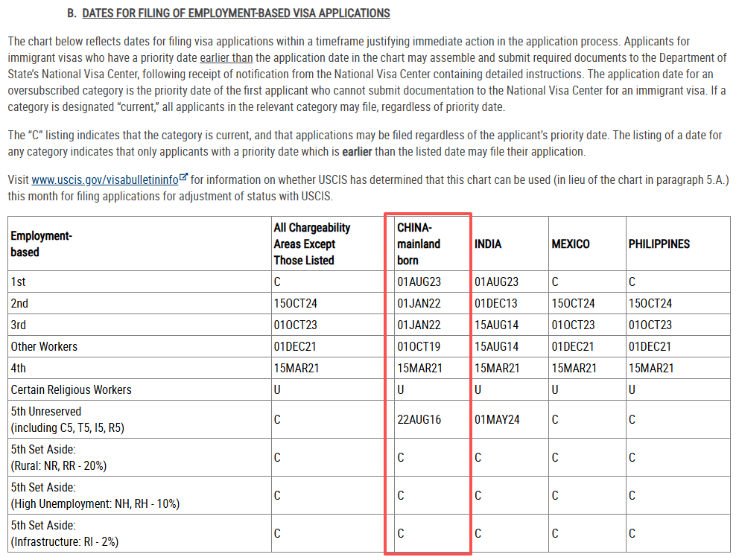Select the 01DEC13 date cell

point(496,303)
